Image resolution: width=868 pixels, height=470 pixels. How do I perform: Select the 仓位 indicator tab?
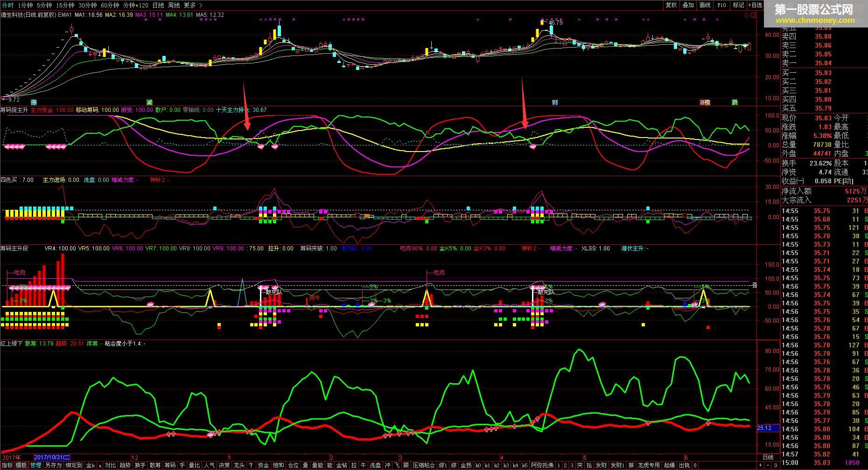click(x=293, y=465)
